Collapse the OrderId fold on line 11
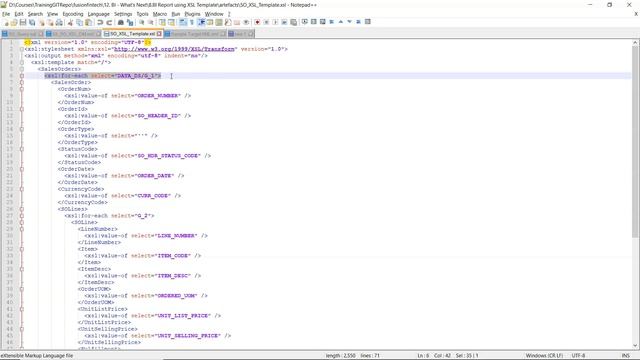This screenshot has height=360, width=640. tap(22, 109)
